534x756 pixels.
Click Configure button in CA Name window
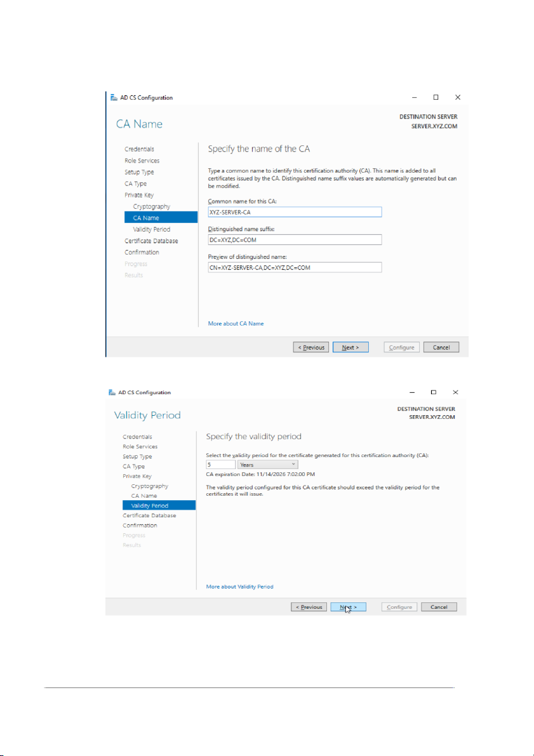[x=402, y=347]
